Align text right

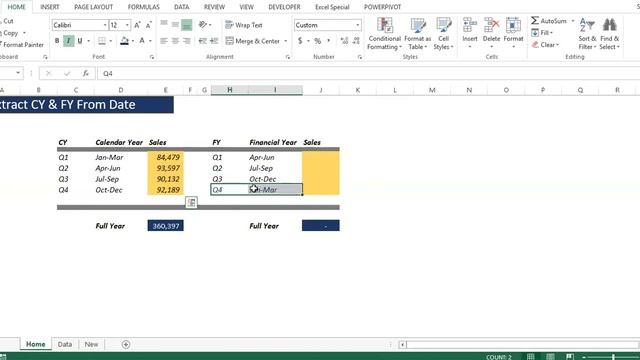pos(187,41)
